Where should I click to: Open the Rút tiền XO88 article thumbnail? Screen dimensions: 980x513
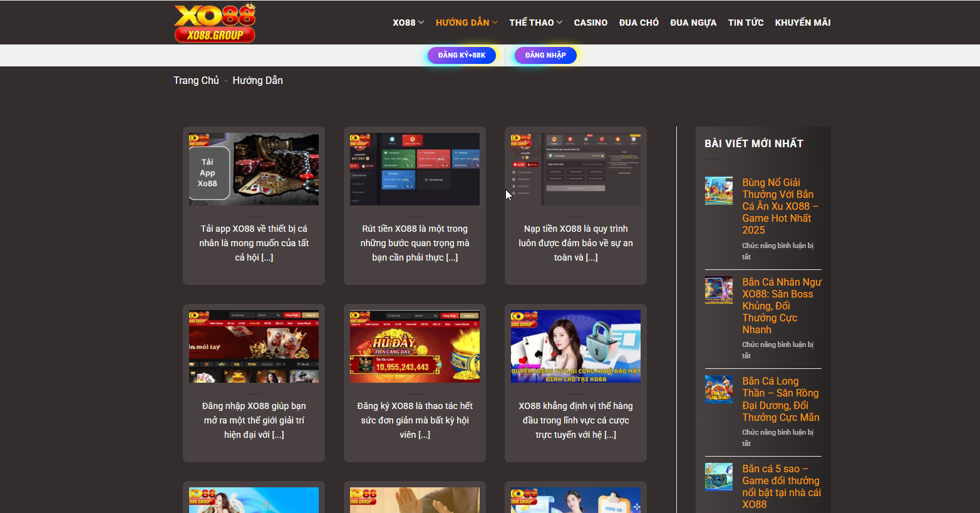(415, 169)
